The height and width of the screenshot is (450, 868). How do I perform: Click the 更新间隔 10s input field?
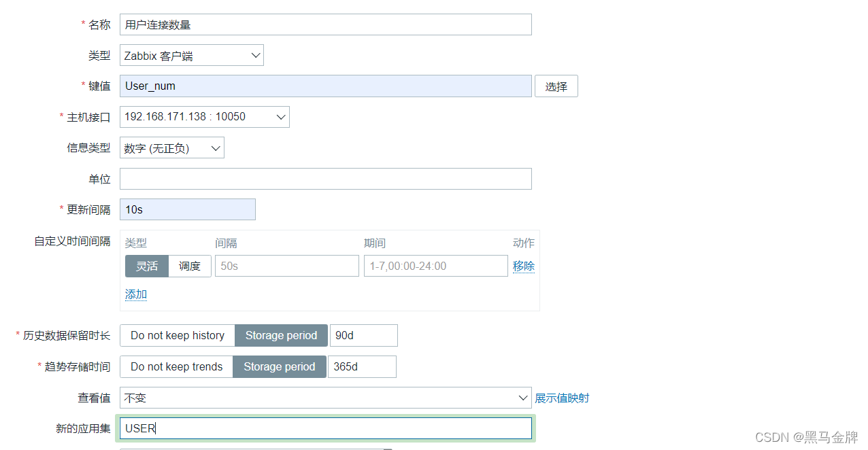click(187, 209)
